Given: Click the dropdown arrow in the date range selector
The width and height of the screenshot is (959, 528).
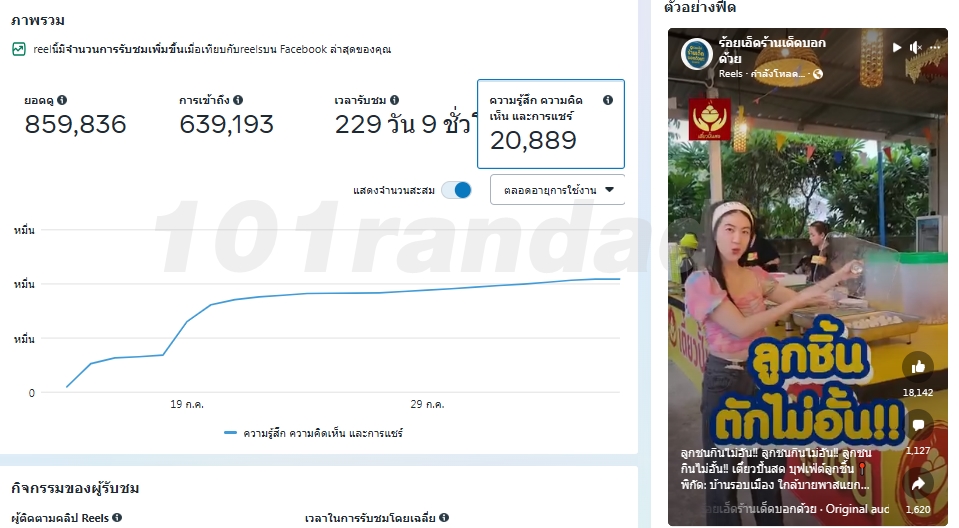Looking at the screenshot, I should (609, 190).
